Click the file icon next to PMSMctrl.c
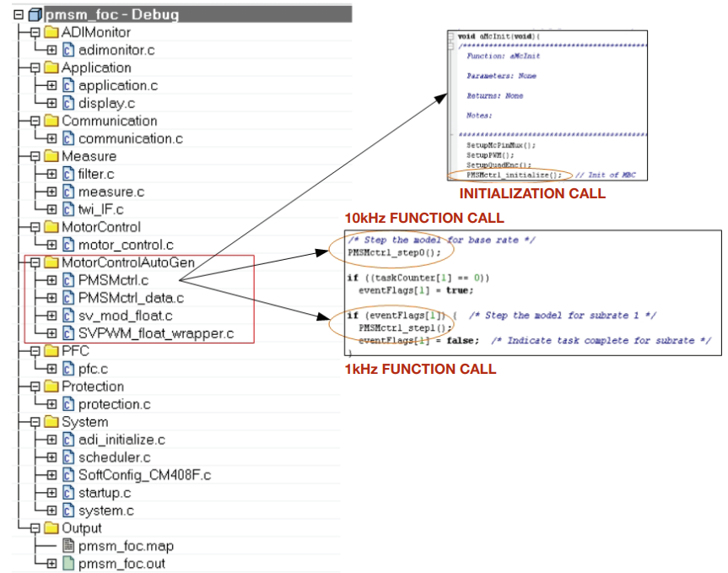This screenshot has width=728, height=573. click(x=68, y=280)
